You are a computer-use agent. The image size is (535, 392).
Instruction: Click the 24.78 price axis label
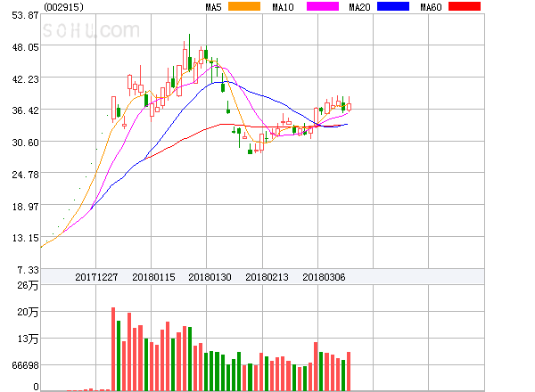click(x=25, y=175)
